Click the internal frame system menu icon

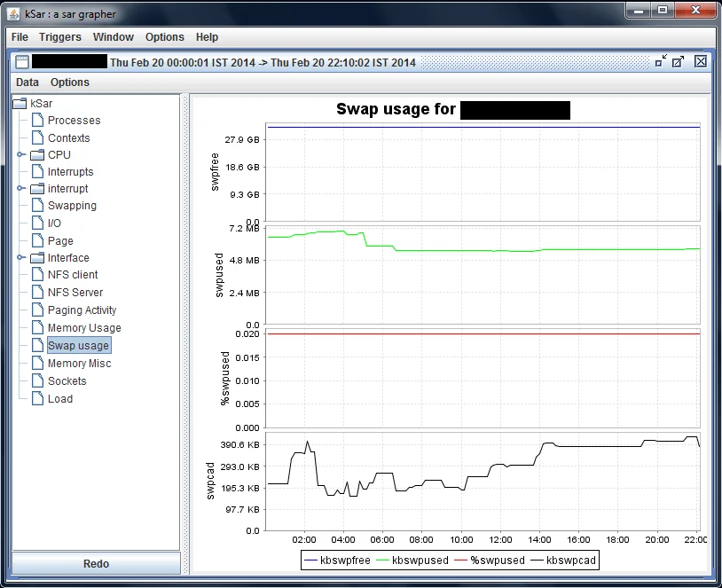[22, 62]
